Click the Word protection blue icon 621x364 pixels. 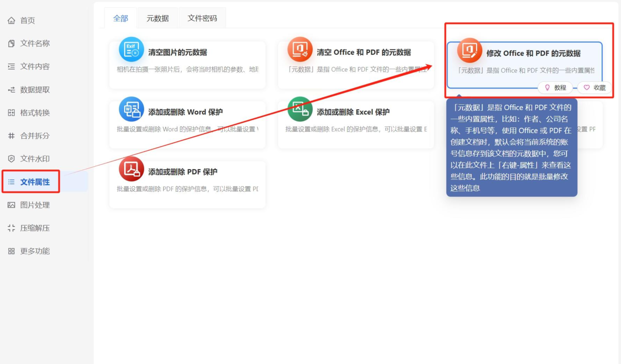(x=131, y=109)
